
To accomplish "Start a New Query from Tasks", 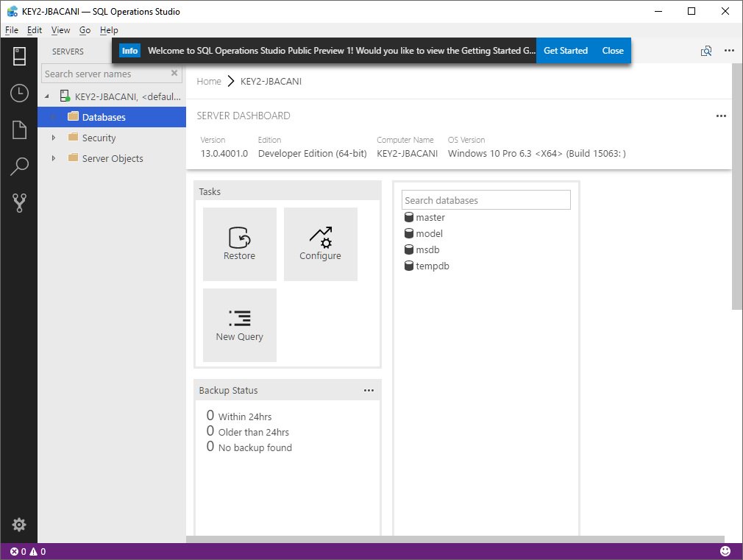I will [239, 325].
